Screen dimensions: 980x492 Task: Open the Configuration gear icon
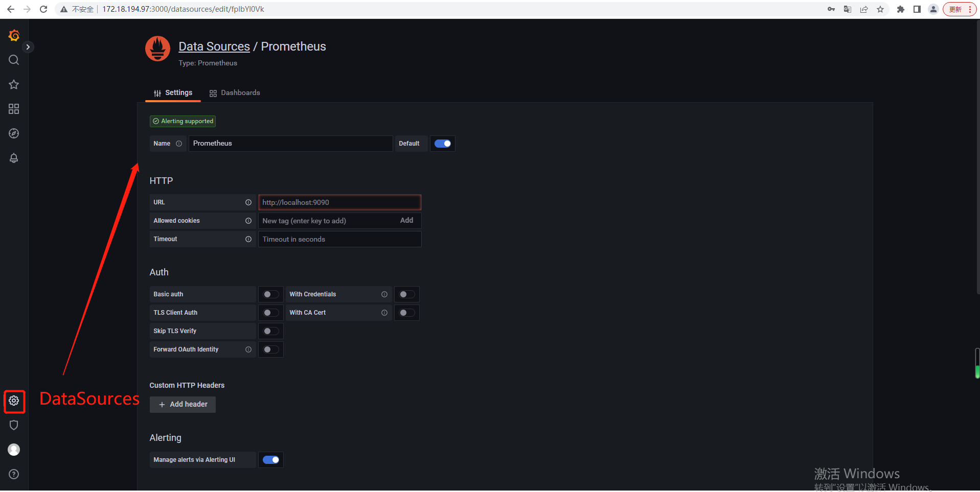tap(14, 401)
